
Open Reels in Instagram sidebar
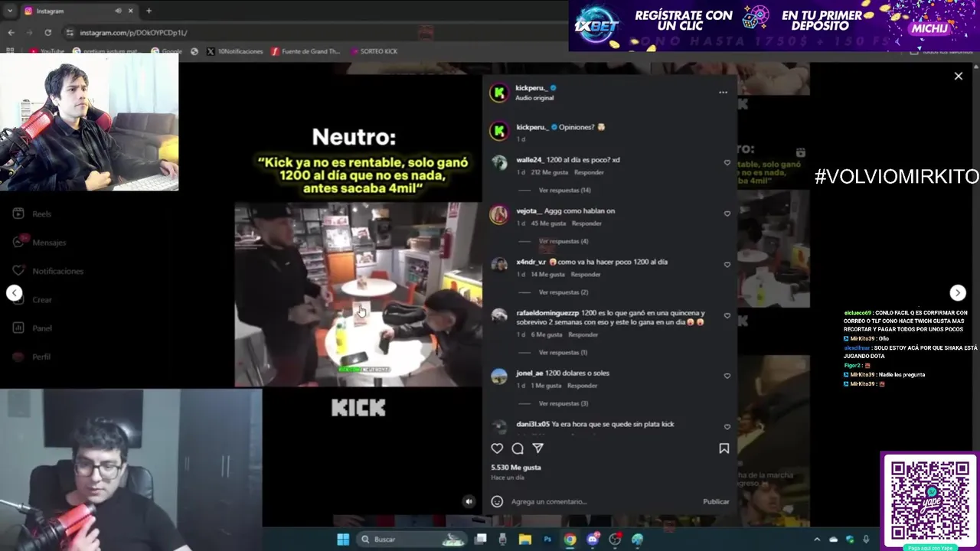[32, 214]
